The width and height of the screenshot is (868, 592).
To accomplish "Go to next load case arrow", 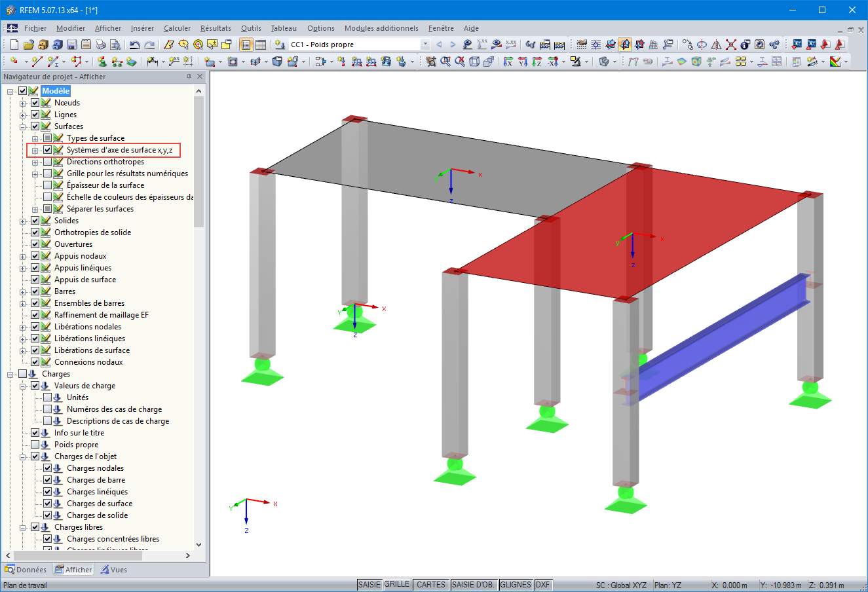I will [453, 45].
